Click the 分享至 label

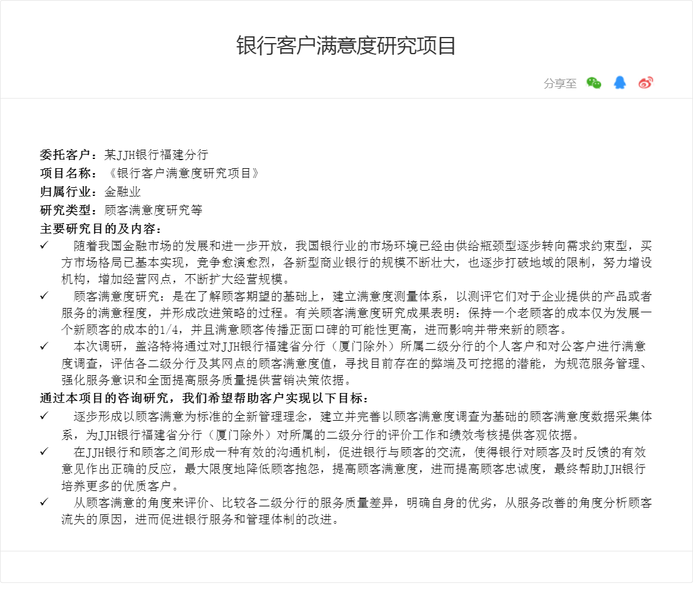pos(560,84)
